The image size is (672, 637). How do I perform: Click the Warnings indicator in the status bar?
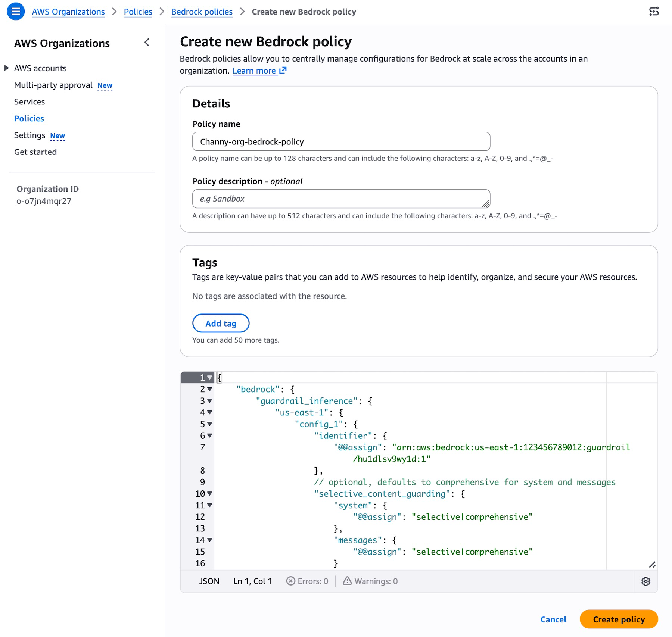[370, 581]
